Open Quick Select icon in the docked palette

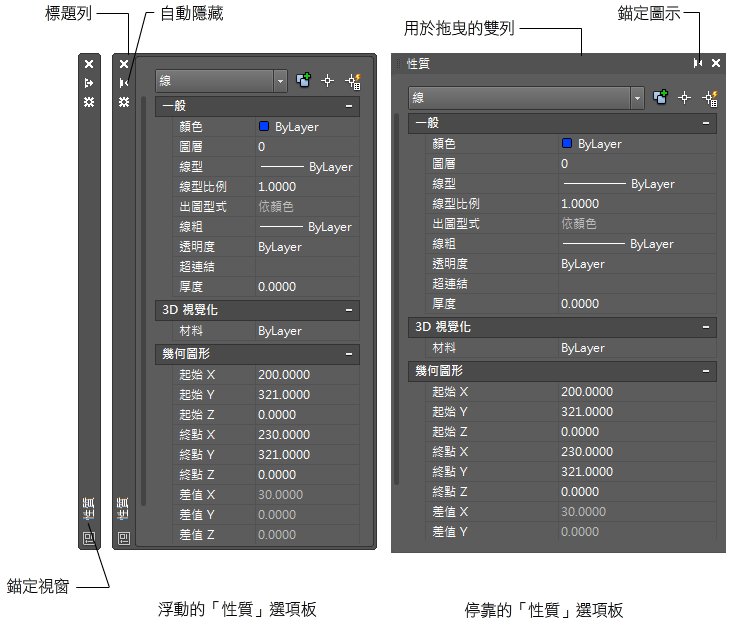coord(710,98)
